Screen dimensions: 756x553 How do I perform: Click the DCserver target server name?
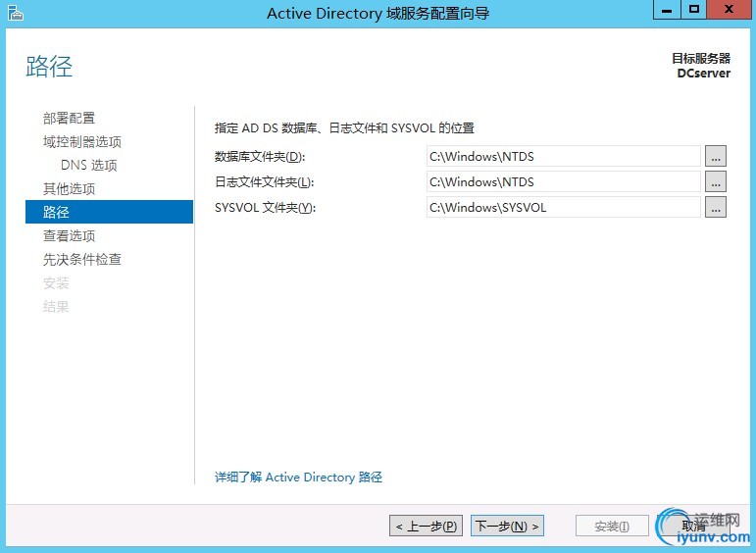pos(703,74)
